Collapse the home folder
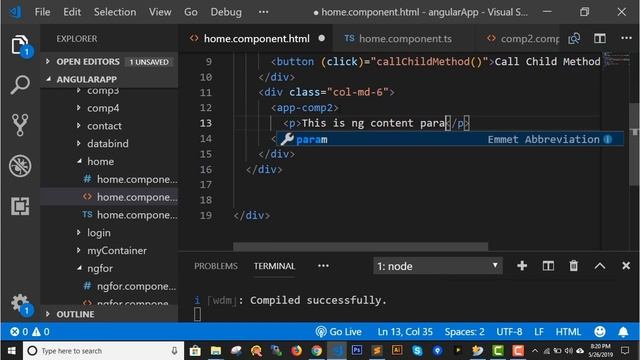The image size is (640, 360). tap(100, 161)
